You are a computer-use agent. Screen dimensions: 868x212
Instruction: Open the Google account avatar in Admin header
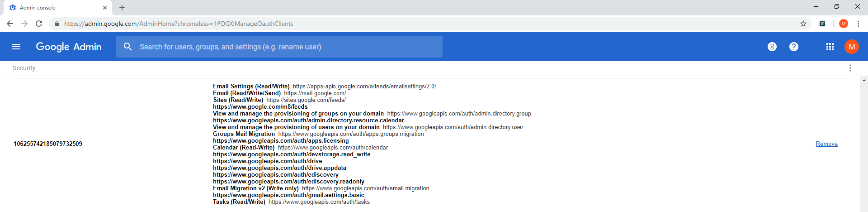852,47
